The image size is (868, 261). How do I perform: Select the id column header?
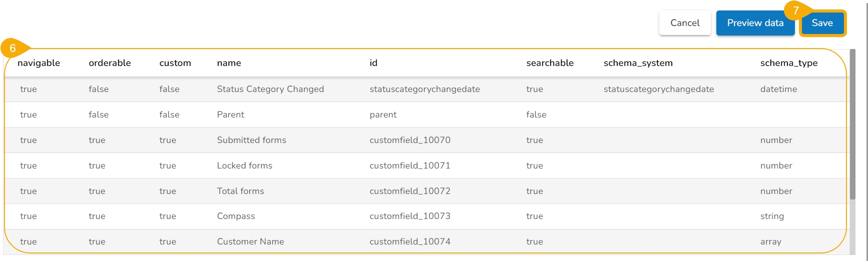pos(373,63)
